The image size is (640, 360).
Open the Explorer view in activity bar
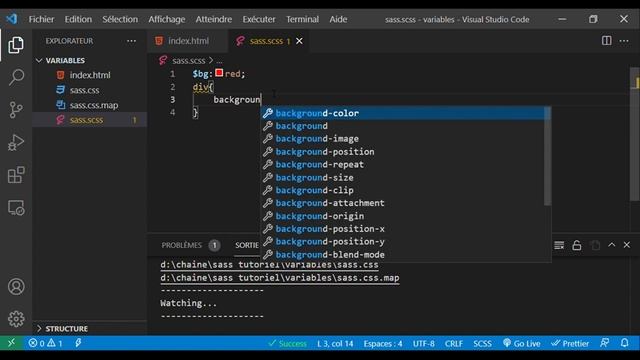[x=16, y=45]
